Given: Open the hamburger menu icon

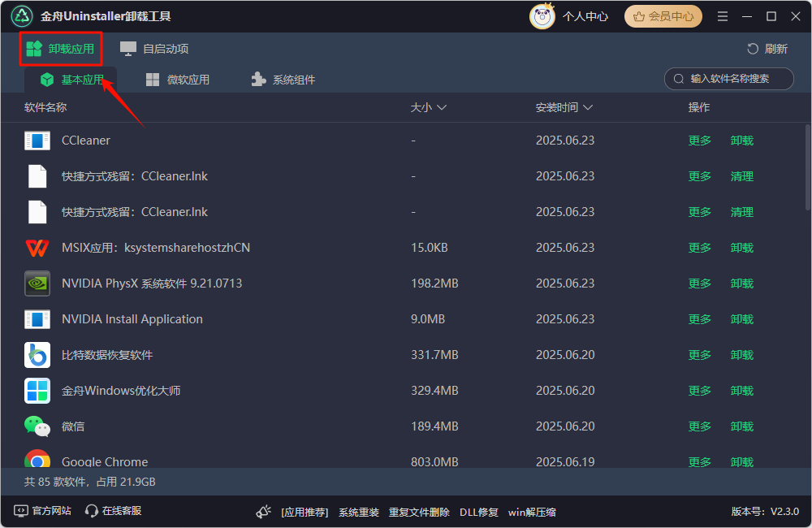Looking at the screenshot, I should coord(723,16).
